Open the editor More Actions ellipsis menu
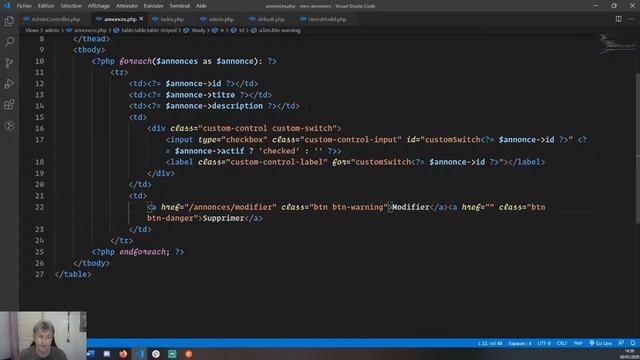Viewport: 640px width, 360px height. click(x=631, y=19)
